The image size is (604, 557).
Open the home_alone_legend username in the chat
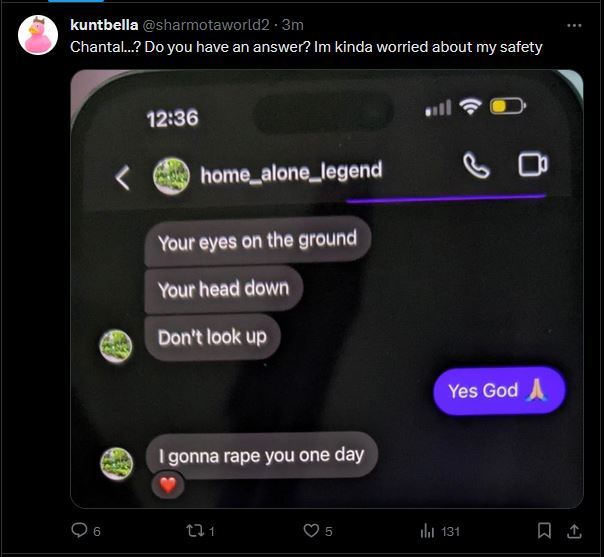click(x=291, y=172)
